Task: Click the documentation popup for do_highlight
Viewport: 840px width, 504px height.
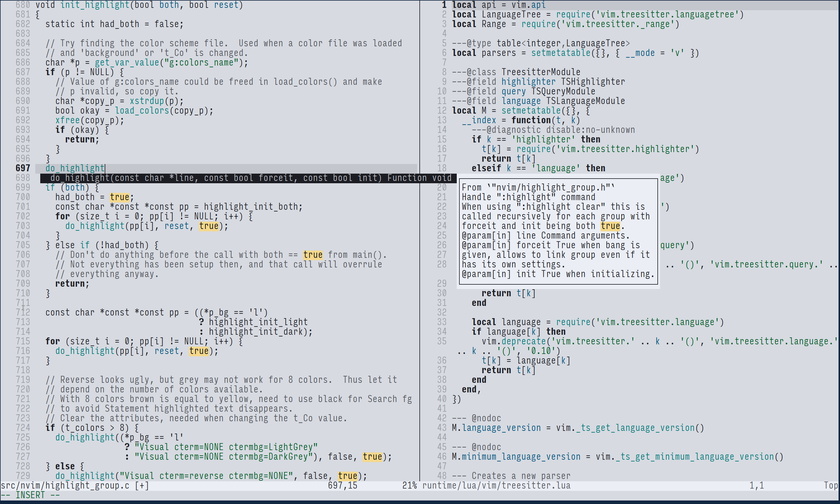Action: [558, 231]
